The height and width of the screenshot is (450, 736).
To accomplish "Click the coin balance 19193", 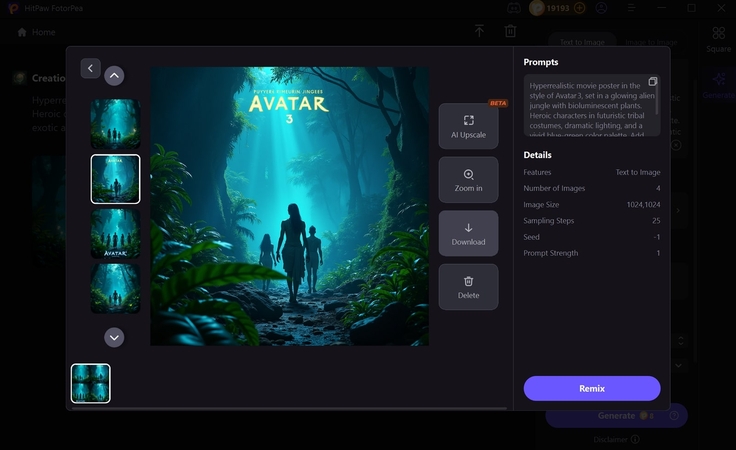I will pos(558,8).
